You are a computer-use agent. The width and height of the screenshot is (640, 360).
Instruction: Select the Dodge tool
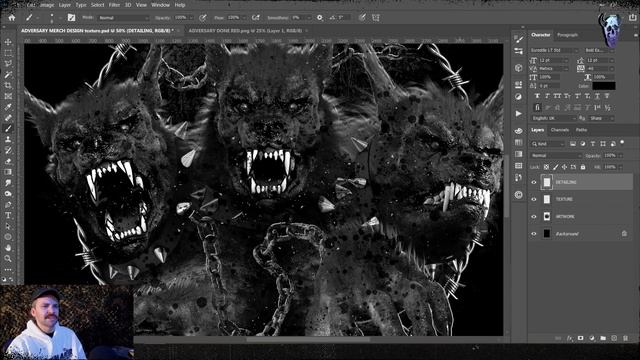[8, 193]
